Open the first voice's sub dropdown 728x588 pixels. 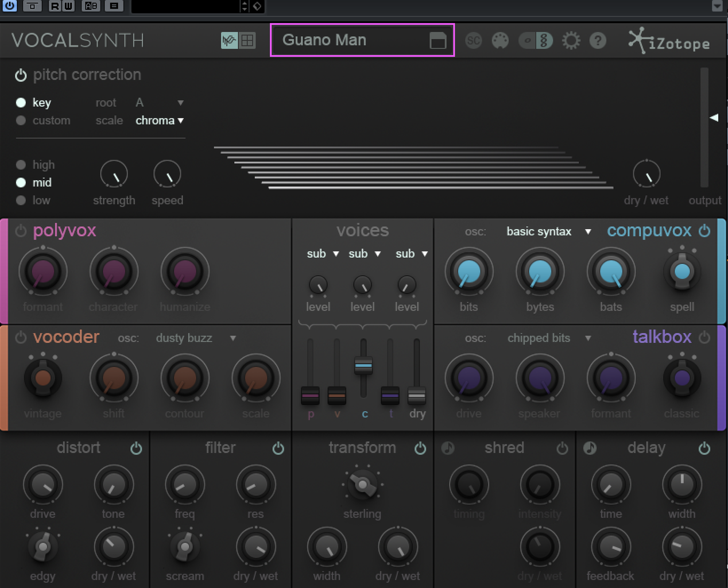(323, 254)
